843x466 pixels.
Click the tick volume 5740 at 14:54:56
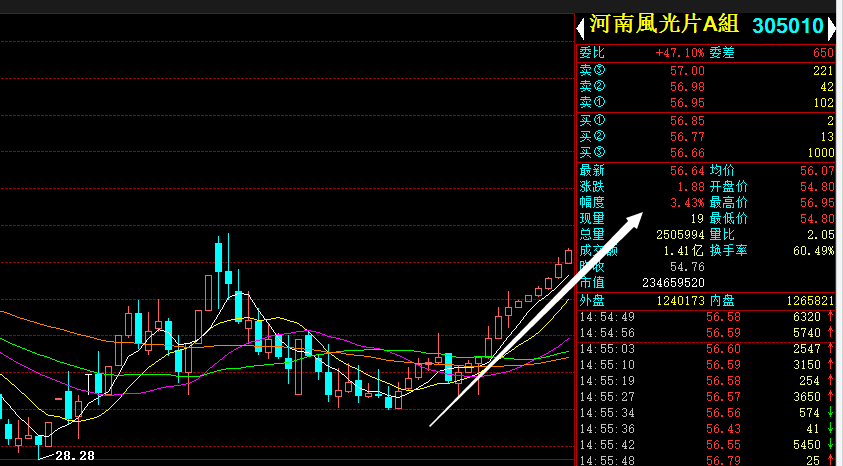(x=808, y=333)
